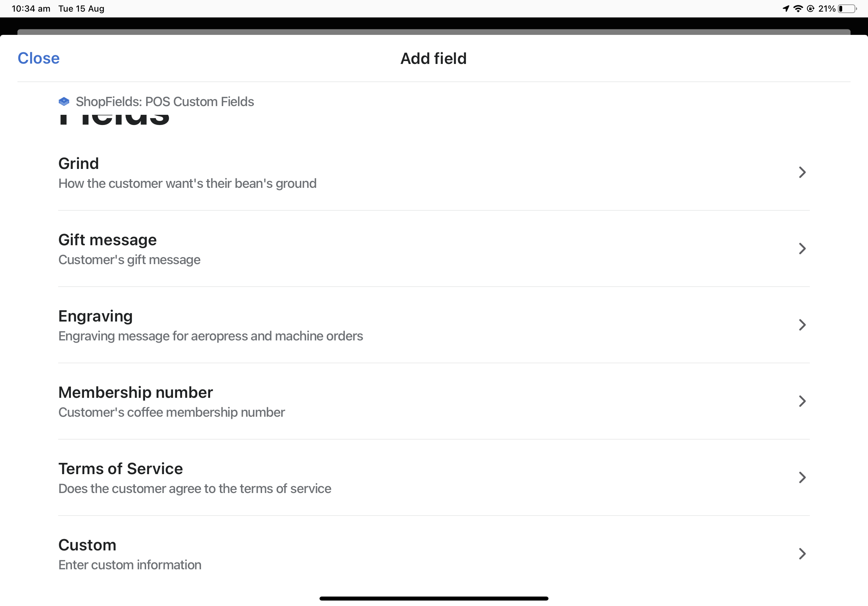Select the Membership number field

pyautogui.click(x=434, y=401)
